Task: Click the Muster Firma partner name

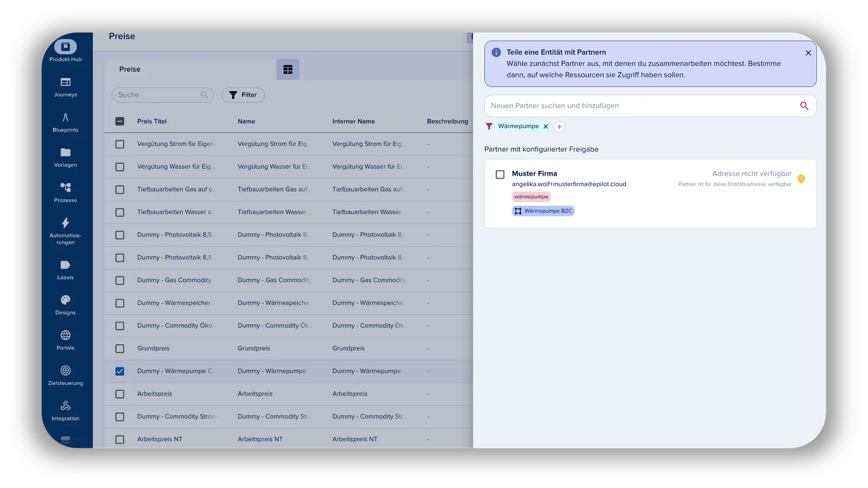Action: click(x=534, y=174)
